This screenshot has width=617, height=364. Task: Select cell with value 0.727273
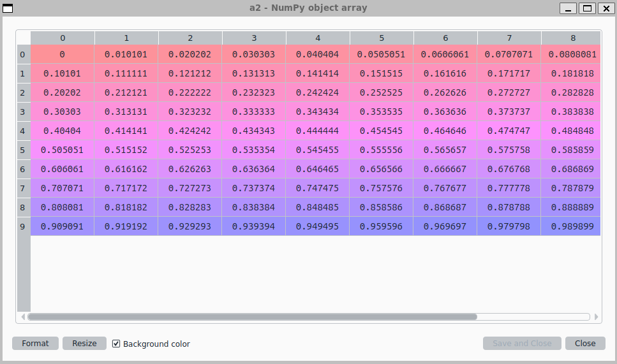pyautogui.click(x=190, y=188)
